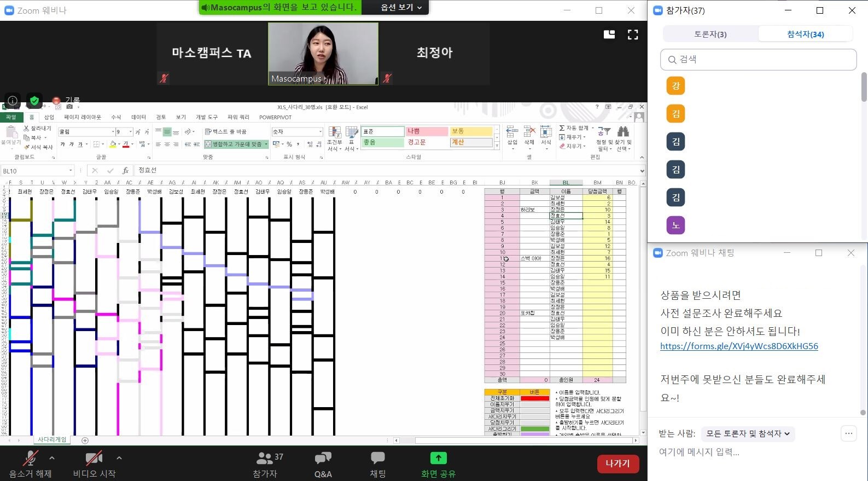Click the chat bubble icon in toolbar
The height and width of the screenshot is (481, 868).
click(377, 458)
